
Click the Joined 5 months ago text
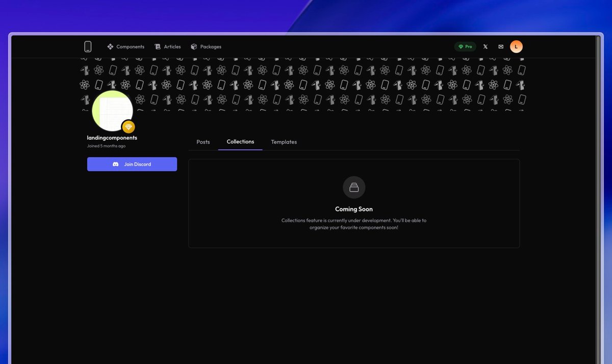coord(106,146)
